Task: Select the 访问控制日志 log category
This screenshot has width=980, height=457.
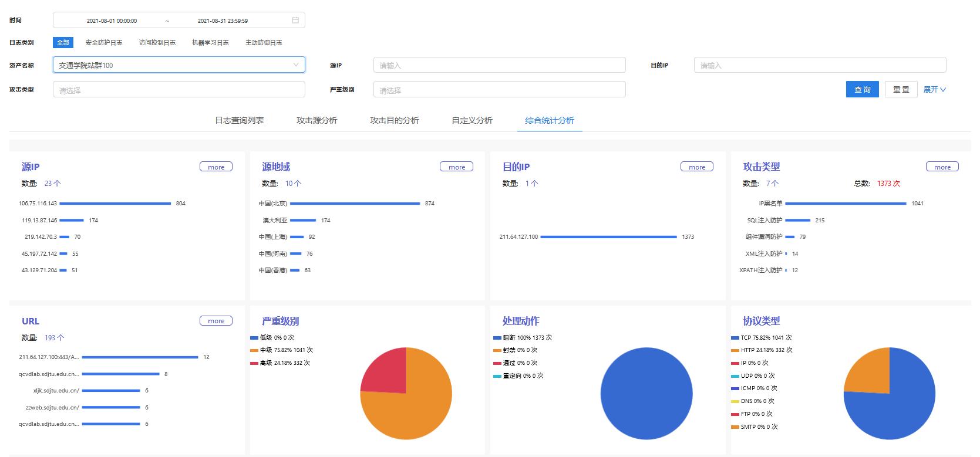Action: 157,42
